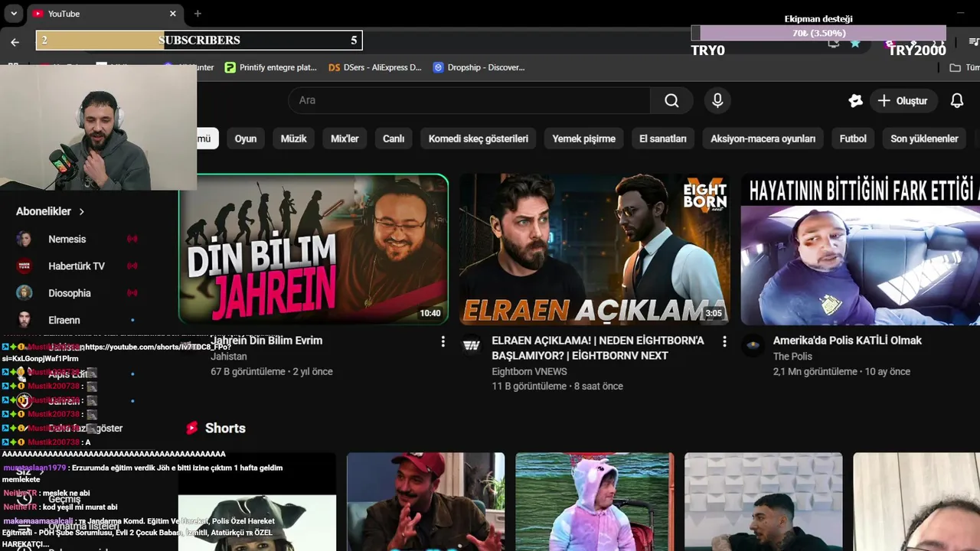Open Amerika'da Polis KATİLİ Olmak title
This screenshot has width=980, height=551.
pos(848,341)
